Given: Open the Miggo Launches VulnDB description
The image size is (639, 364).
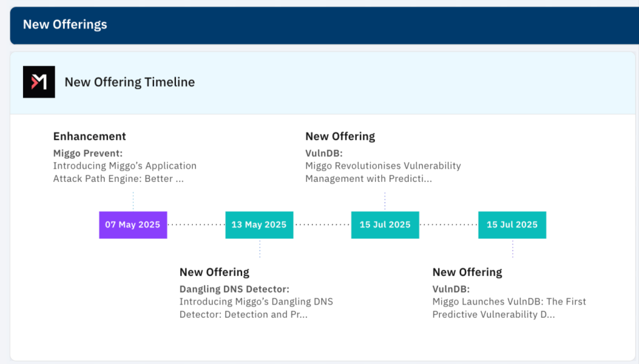Looking at the screenshot, I should coord(509,308).
